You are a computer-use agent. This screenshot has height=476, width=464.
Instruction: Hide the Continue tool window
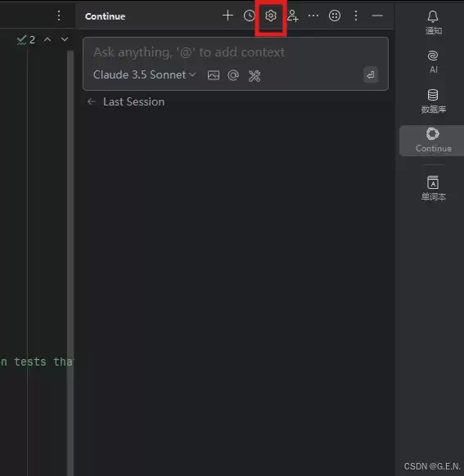[x=377, y=16]
